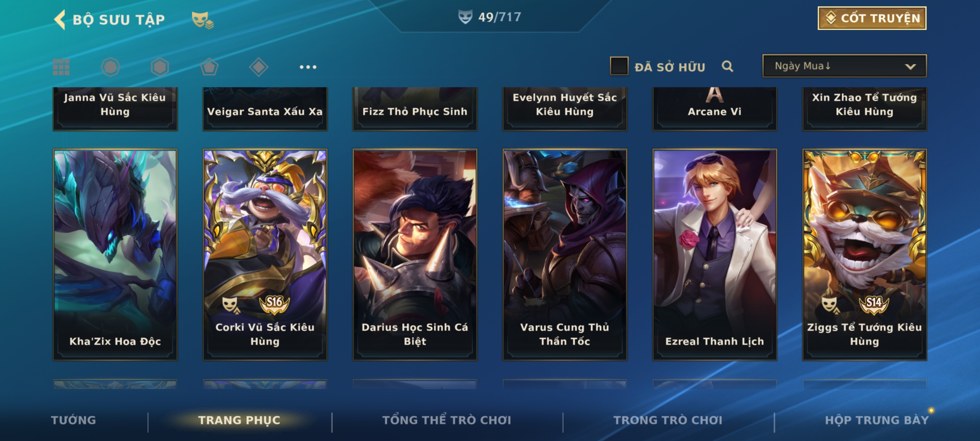Filter by the first circular rarity icon
The width and height of the screenshot is (980, 441).
110,67
